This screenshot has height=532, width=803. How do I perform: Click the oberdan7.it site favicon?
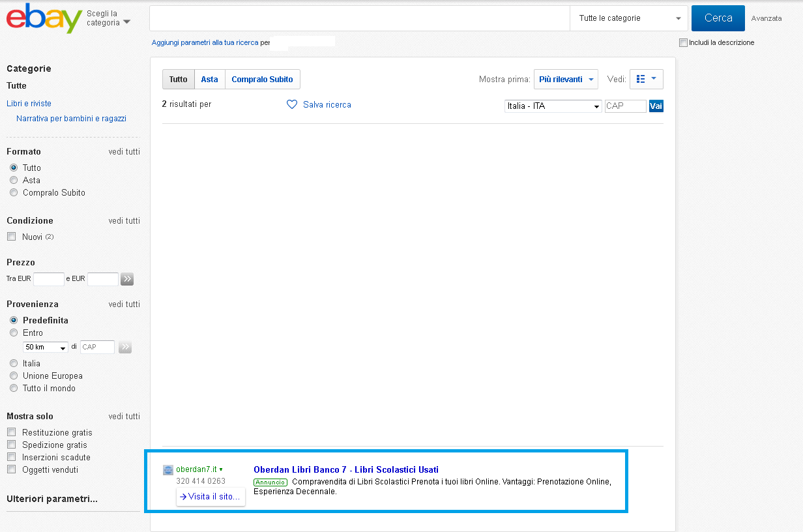click(168, 469)
